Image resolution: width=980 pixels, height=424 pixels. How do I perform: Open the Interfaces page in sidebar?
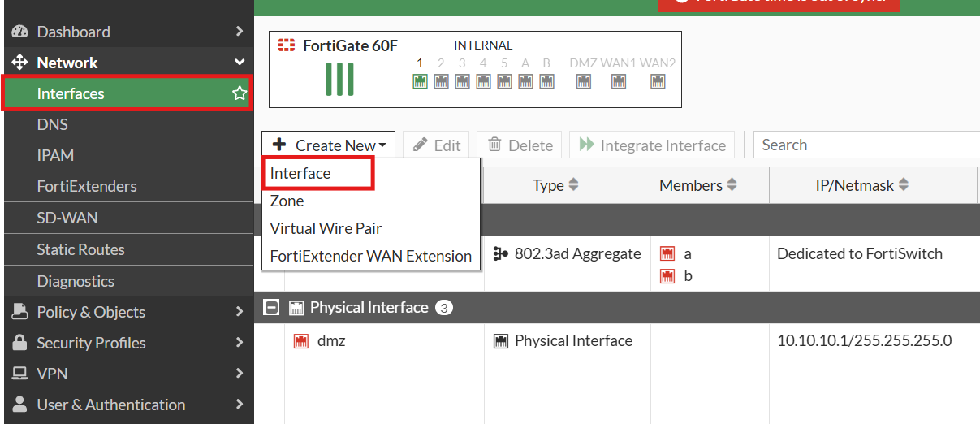127,93
